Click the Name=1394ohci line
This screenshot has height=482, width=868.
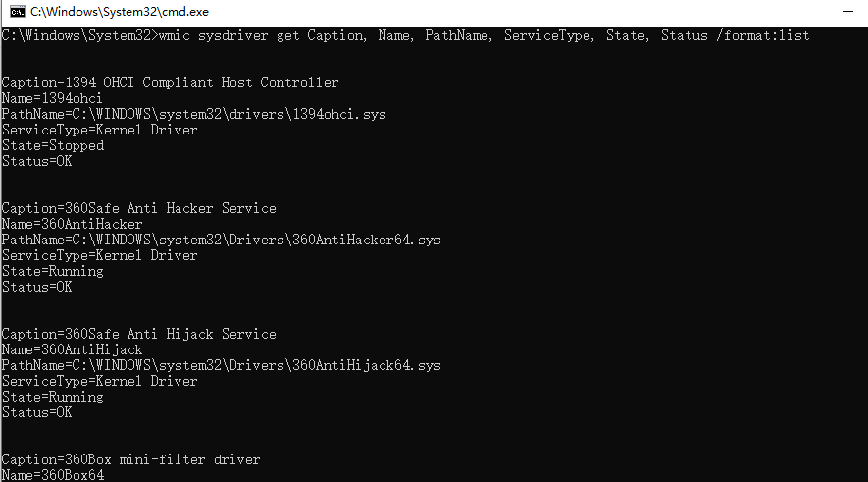tap(52, 98)
